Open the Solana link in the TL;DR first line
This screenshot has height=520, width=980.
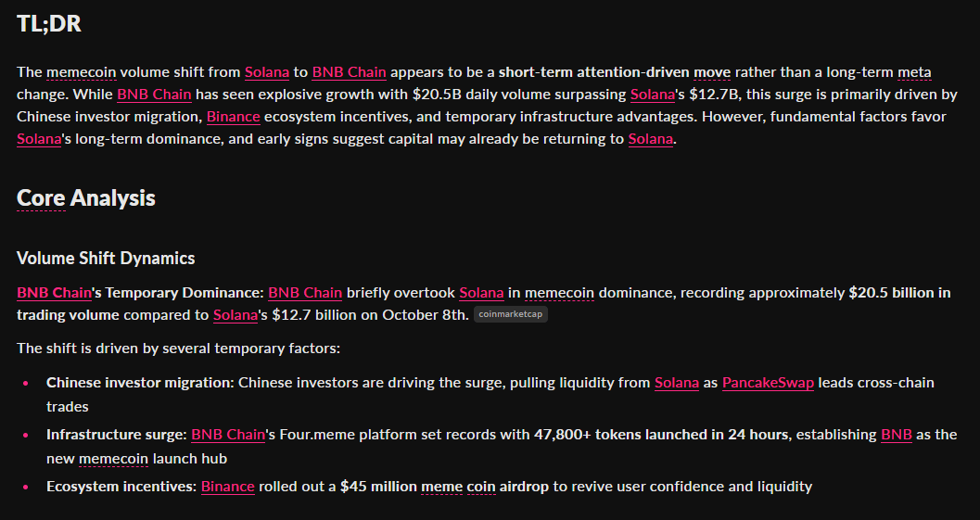[x=267, y=72]
